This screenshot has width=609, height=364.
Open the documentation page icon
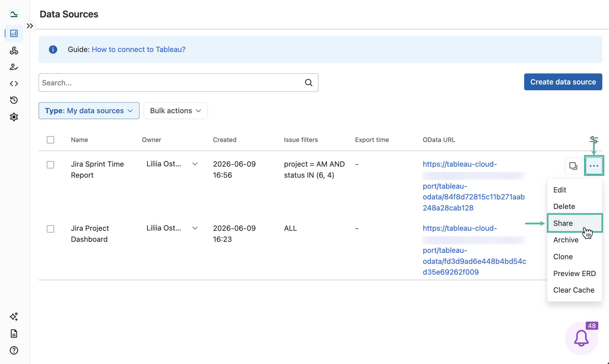point(14,334)
